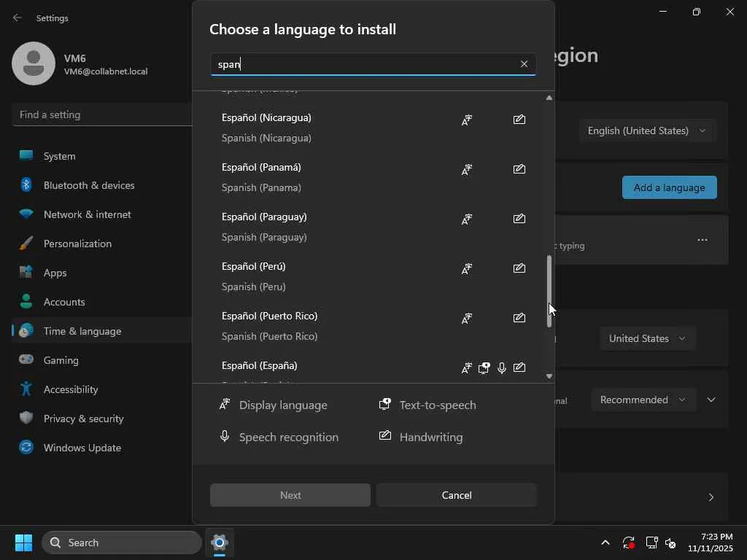The height and width of the screenshot is (560, 747).
Task: Click the sync status tray icon
Action: [x=628, y=542]
